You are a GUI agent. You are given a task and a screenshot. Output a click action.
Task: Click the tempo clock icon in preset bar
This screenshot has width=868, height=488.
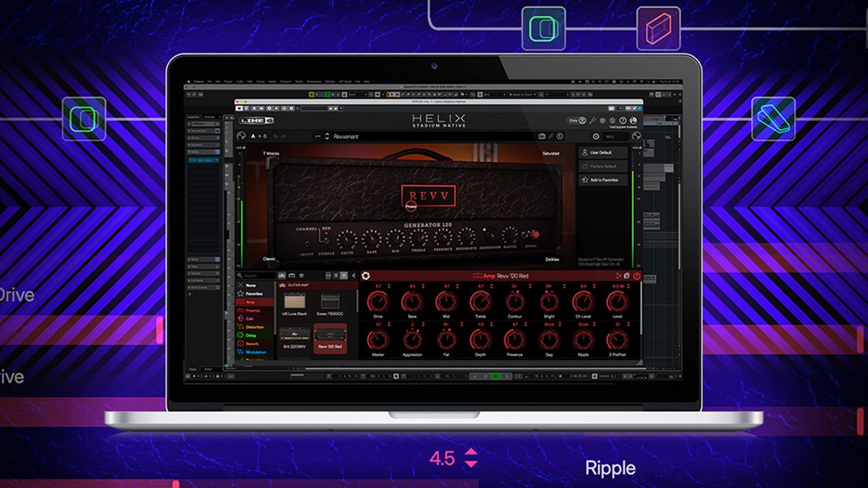[x=596, y=136]
